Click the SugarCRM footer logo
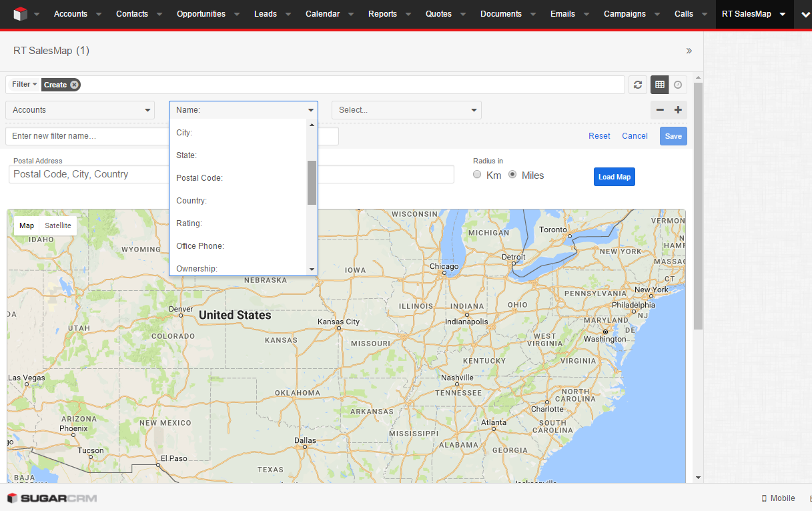Image resolution: width=812 pixels, height=511 pixels. point(52,498)
